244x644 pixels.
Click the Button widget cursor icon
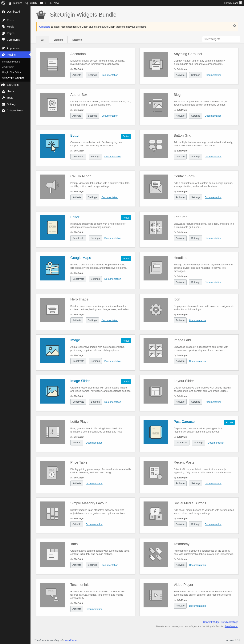tap(52, 146)
